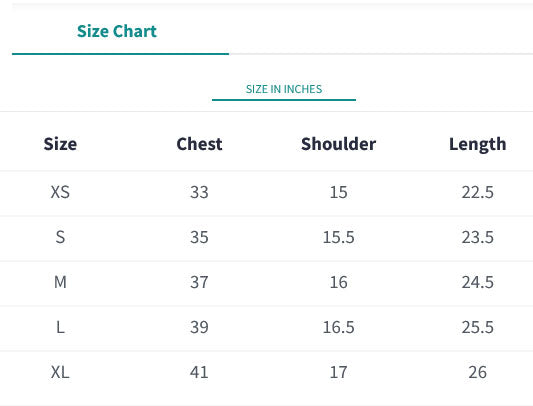Image resolution: width=533 pixels, height=406 pixels.
Task: Select the XS size row label
Action: pyautogui.click(x=60, y=192)
